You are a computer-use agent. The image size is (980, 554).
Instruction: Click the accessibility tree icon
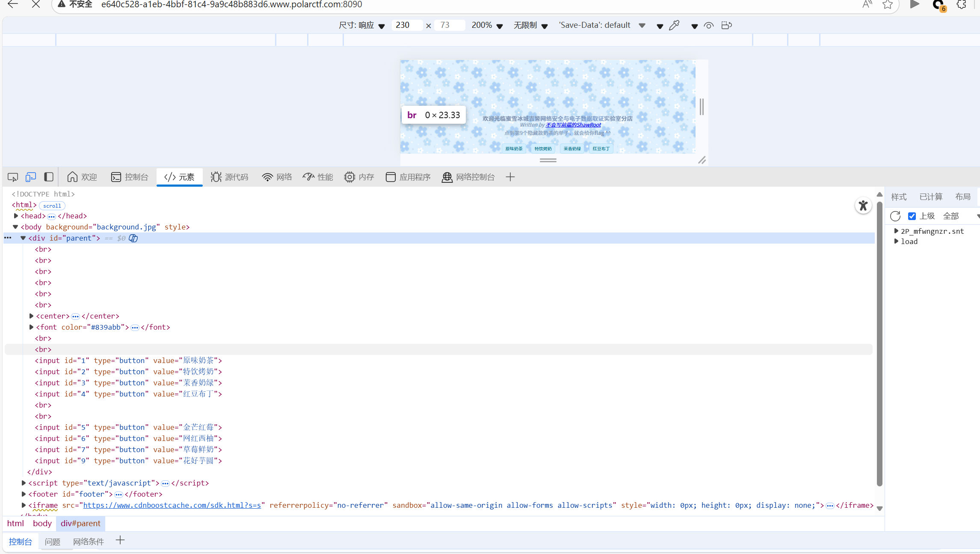click(x=863, y=206)
